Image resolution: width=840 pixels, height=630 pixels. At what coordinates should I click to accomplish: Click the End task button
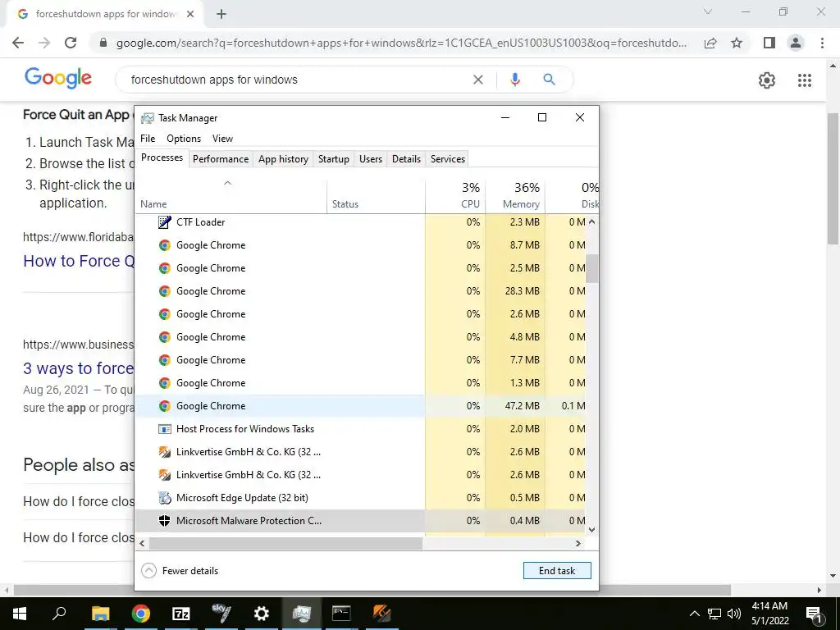(557, 571)
